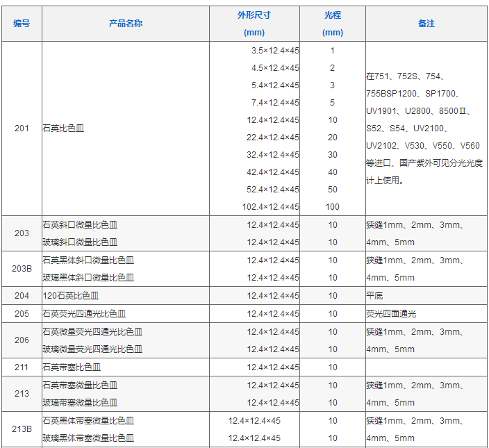Image resolution: width=489 pixels, height=448 pixels.
Task: Select the 荧光四面通光 remark text
Action: pyautogui.click(x=391, y=314)
